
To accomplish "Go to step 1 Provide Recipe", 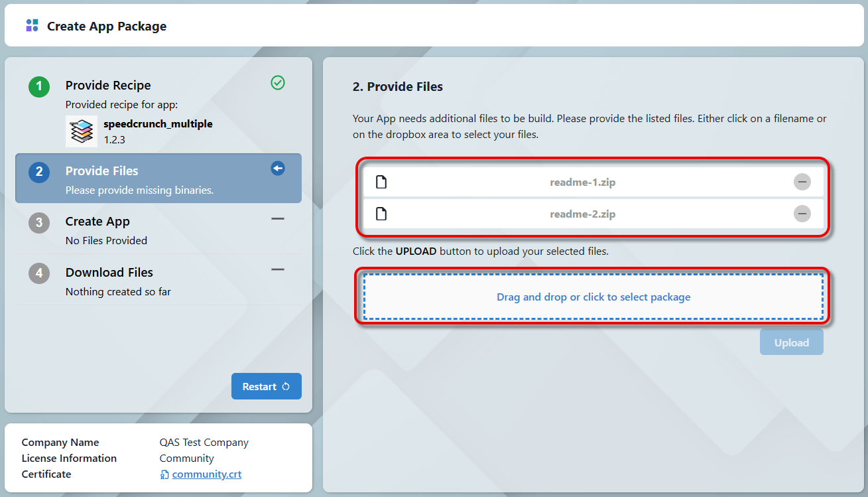I will pyautogui.click(x=108, y=86).
